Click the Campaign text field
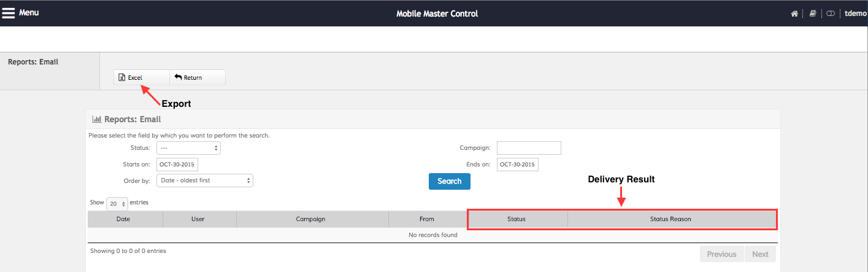Screen dimensions: 868x272 (529, 148)
